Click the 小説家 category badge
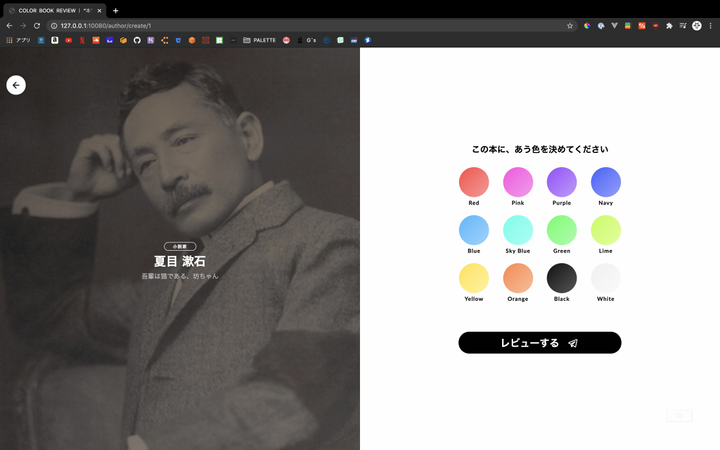The width and height of the screenshot is (720, 450). (180, 246)
